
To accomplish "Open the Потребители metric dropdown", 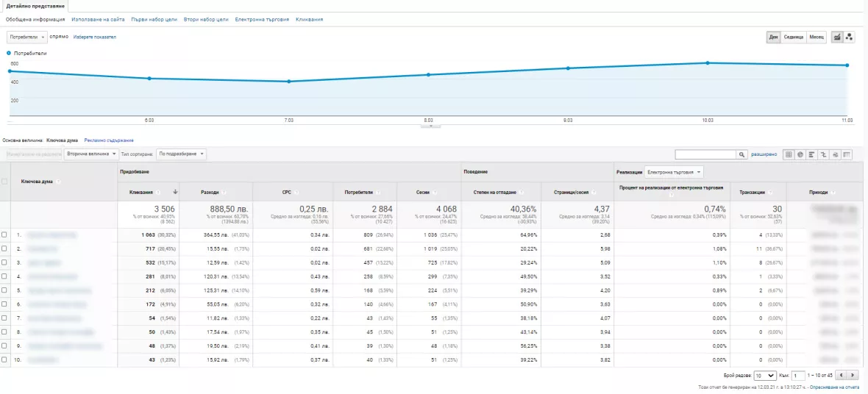I will pyautogui.click(x=27, y=37).
